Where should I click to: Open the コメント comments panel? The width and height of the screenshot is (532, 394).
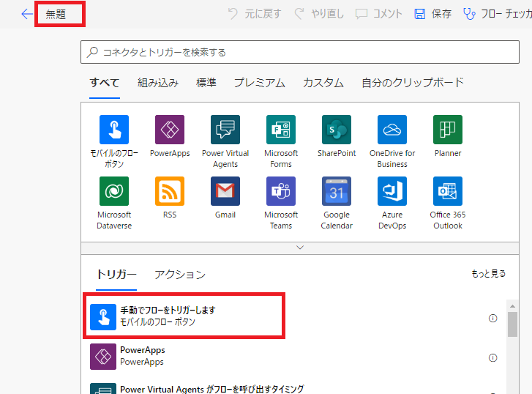pyautogui.click(x=378, y=14)
